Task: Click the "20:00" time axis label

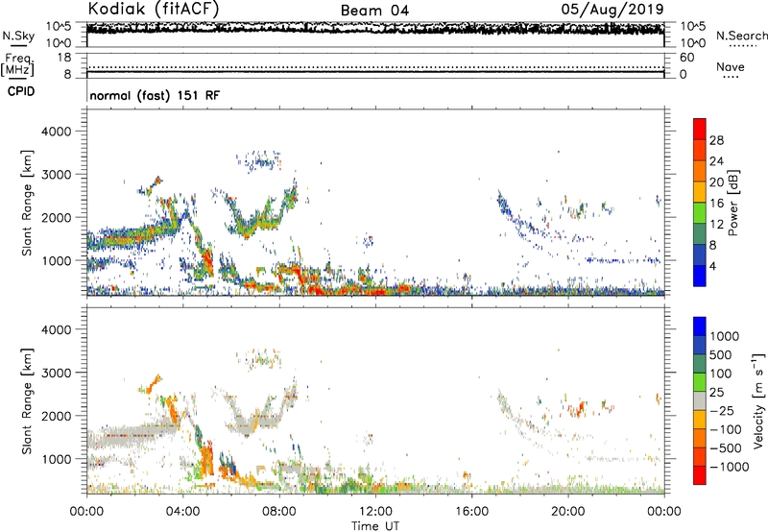Action: tap(568, 512)
